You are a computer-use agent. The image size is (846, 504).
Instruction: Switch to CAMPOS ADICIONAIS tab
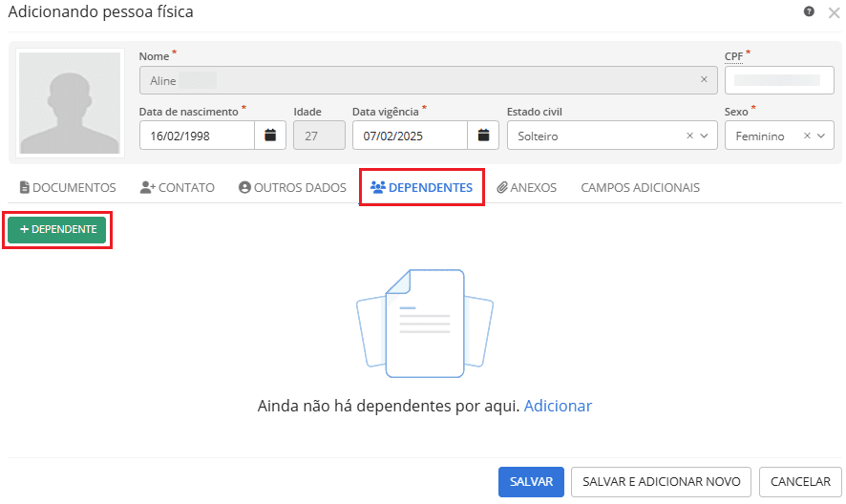[640, 187]
